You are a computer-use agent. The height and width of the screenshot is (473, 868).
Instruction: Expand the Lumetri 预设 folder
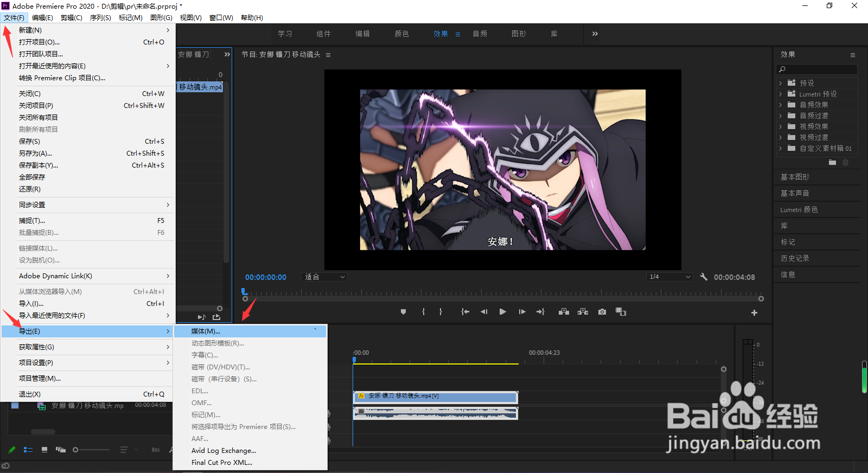click(781, 94)
